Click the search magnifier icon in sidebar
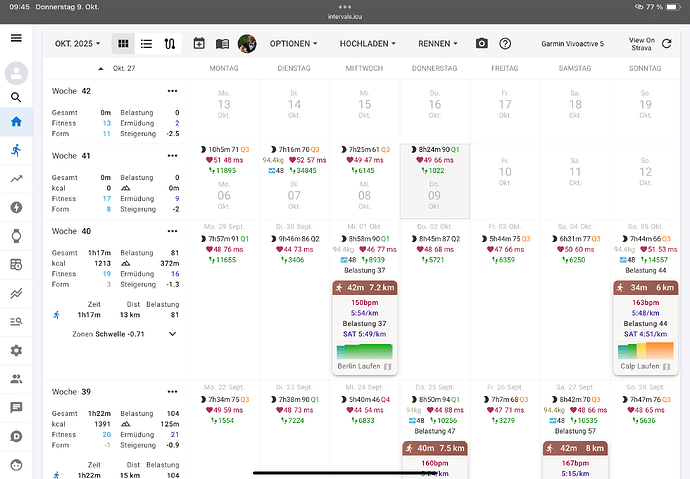Screen dimensions: 690x479 [x=16, y=97]
